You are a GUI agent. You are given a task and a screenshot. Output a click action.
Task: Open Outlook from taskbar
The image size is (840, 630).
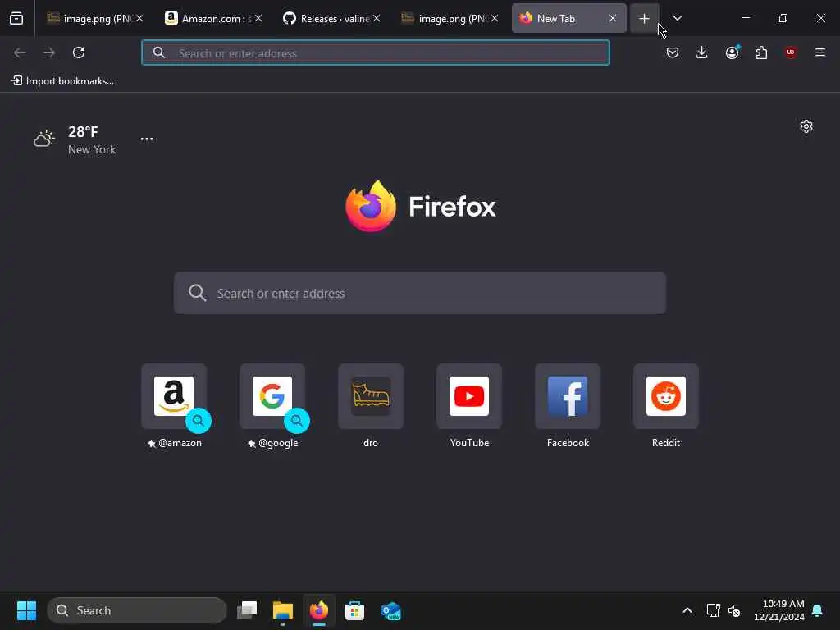pyautogui.click(x=391, y=610)
